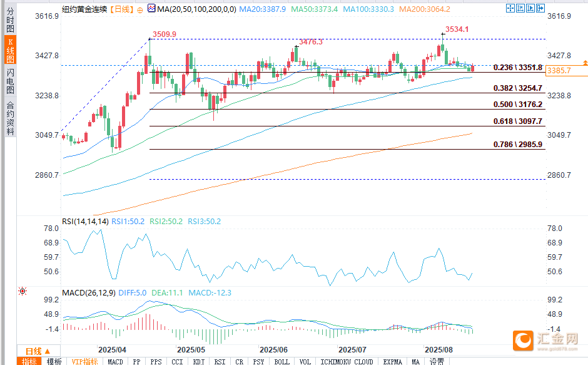Click the 0.500 \ 3176.2 Fibonacci label
The height and width of the screenshot is (365, 588).
[517, 105]
